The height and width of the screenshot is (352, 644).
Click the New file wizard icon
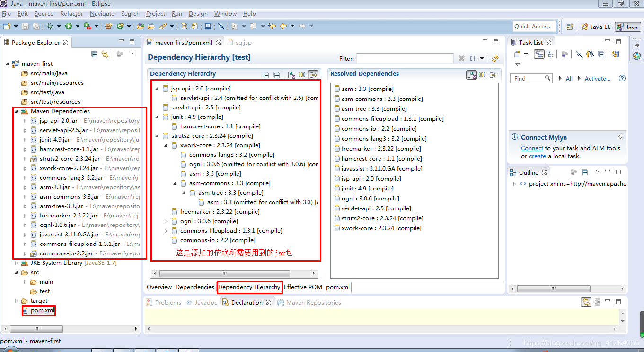7,26
